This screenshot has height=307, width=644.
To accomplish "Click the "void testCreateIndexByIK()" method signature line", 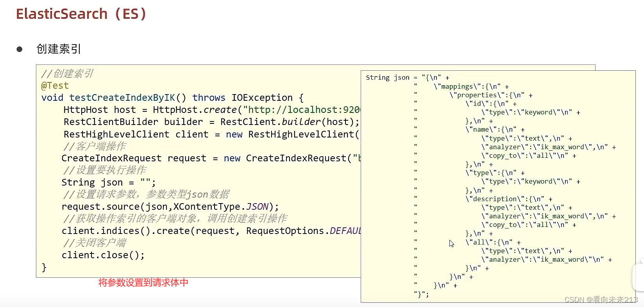I will 172,98.
